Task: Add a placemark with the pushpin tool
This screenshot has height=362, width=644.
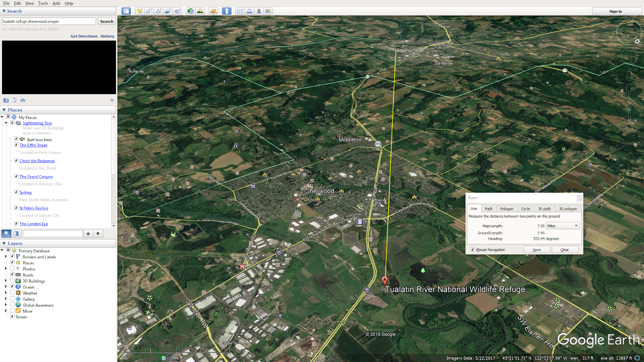Action: click(139, 11)
